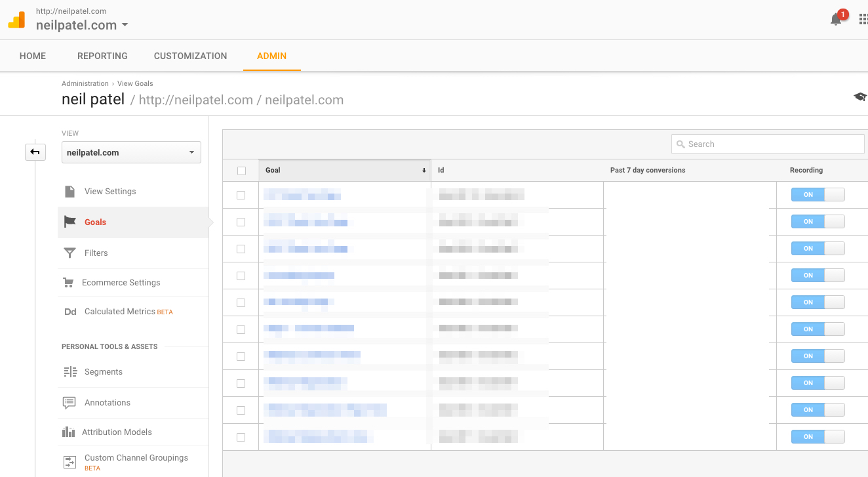Toggle recording switch on the last goal row

pos(818,437)
